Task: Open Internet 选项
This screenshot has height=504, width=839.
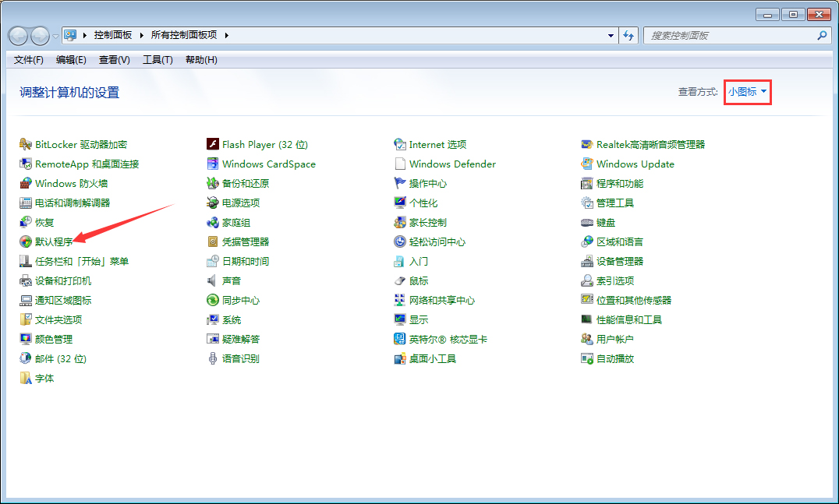Action: [437, 144]
